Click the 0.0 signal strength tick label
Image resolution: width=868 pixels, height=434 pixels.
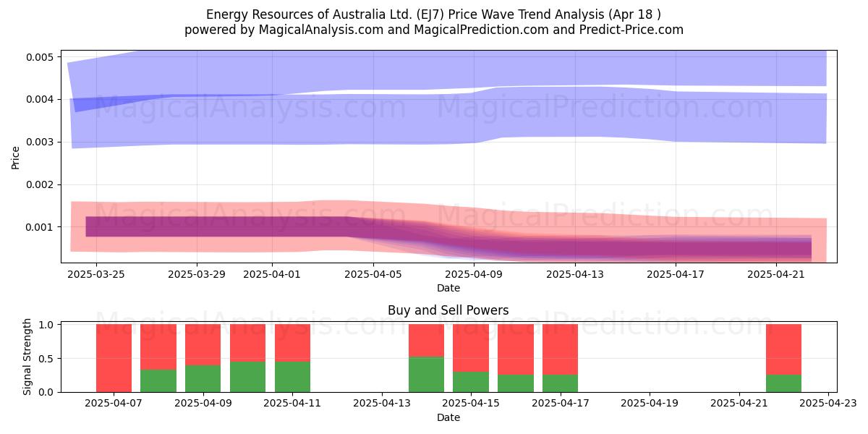tap(46, 392)
